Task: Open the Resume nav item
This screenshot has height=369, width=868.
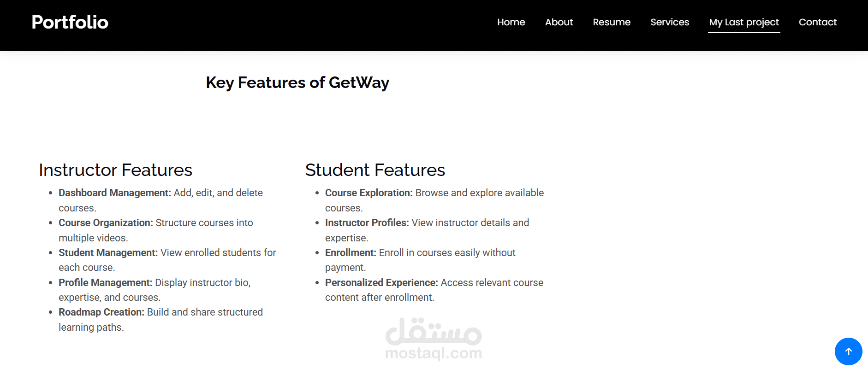Action: tap(612, 22)
